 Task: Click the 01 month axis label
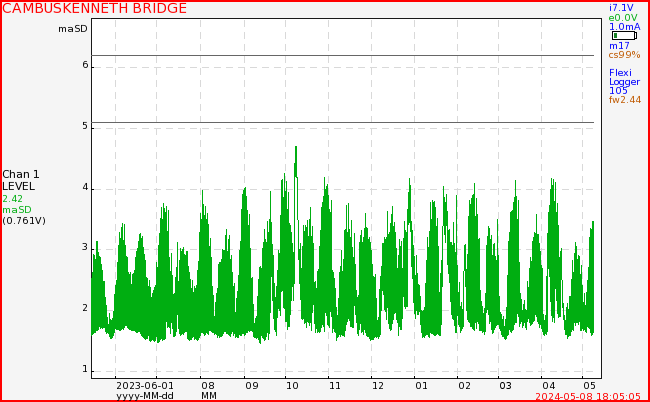(421, 386)
